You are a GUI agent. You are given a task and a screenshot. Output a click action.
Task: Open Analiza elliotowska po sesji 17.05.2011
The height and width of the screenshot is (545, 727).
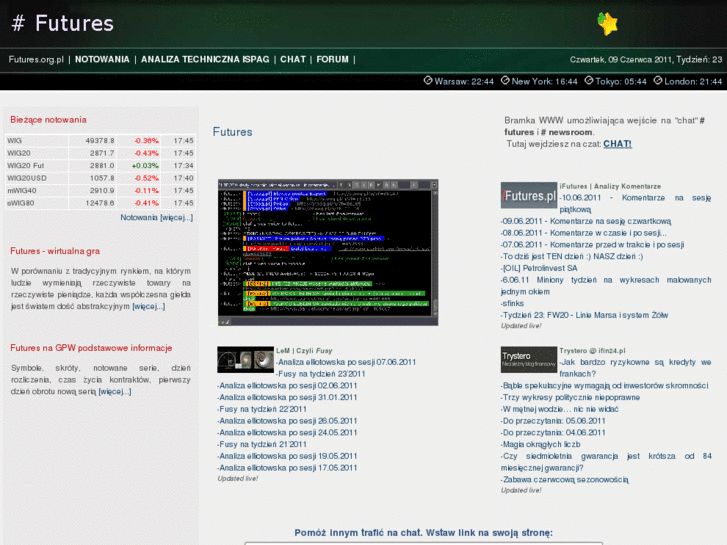point(287,468)
